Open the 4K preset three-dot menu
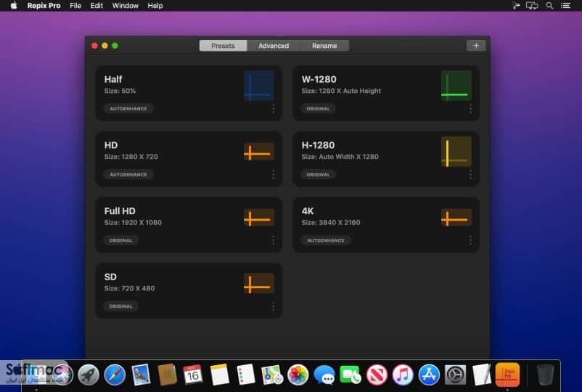 point(471,240)
